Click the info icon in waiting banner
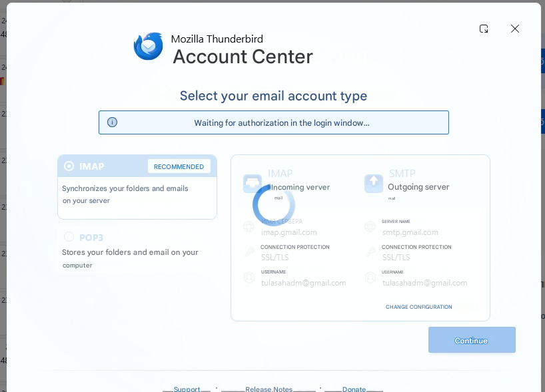 113,122
